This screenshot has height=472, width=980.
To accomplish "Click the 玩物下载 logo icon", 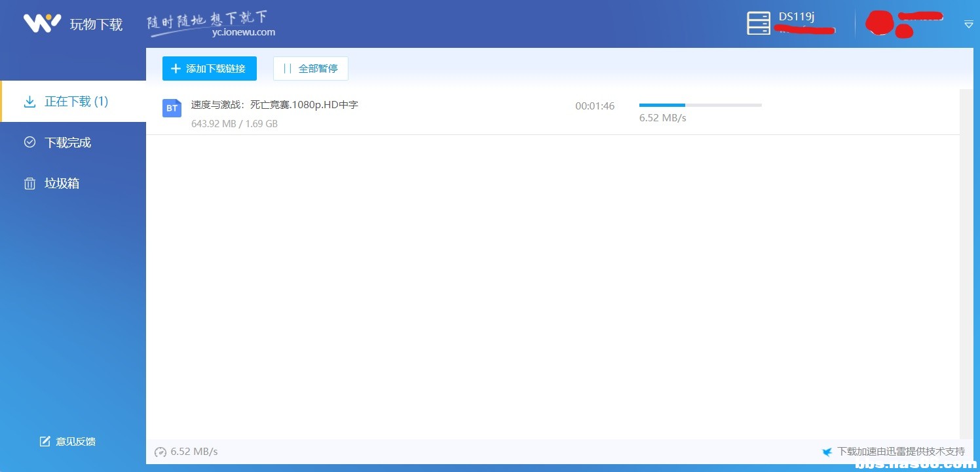I will [x=42, y=23].
